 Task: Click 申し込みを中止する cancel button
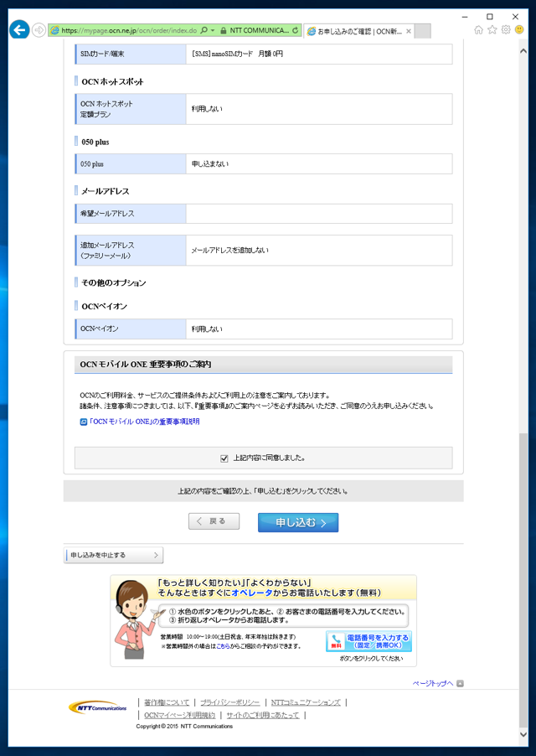[114, 555]
